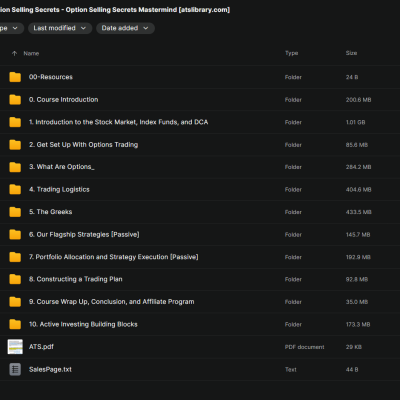Image resolution: width=400 pixels, height=400 pixels.
Task: Open 5. The Greeks folder name
Action: pyautogui.click(x=50, y=212)
